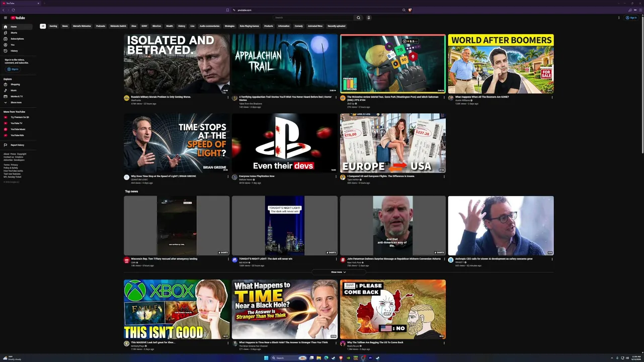Open Music under Explore

point(17,90)
